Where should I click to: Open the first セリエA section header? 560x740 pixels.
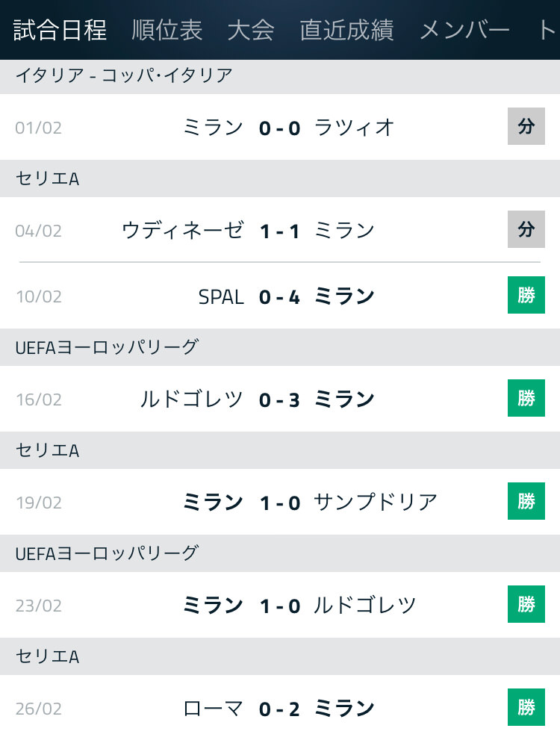280,178
